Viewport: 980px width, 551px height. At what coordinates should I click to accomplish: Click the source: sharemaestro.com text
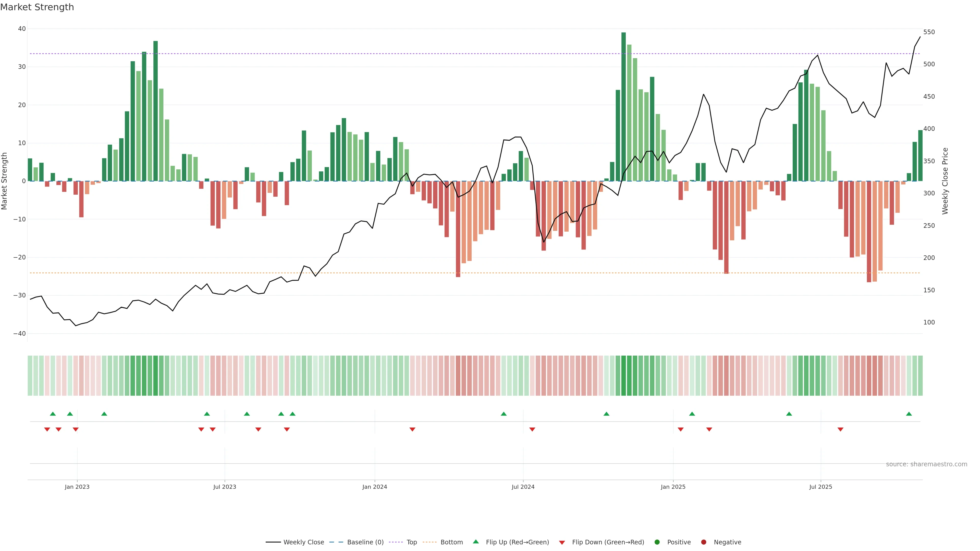coord(926,464)
